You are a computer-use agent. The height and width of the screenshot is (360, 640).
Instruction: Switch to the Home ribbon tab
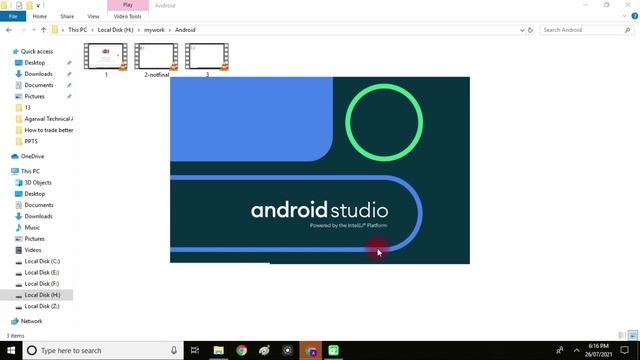click(40, 16)
